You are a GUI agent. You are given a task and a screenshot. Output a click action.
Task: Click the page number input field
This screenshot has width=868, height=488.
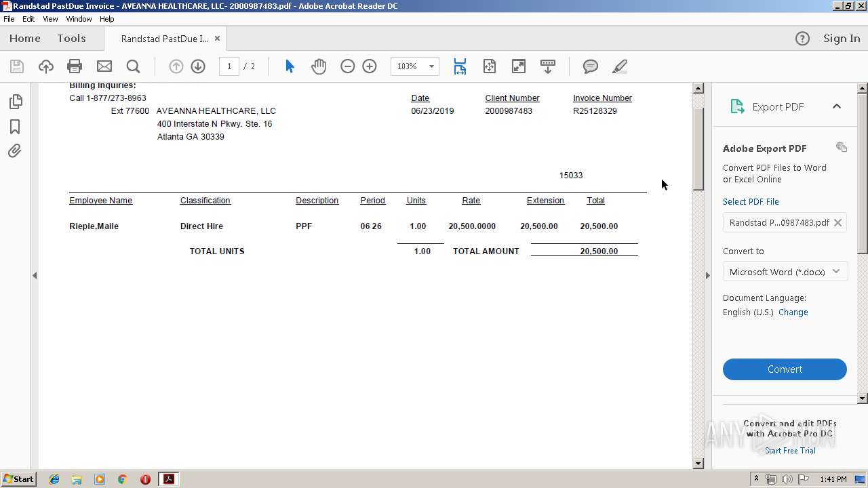(229, 66)
